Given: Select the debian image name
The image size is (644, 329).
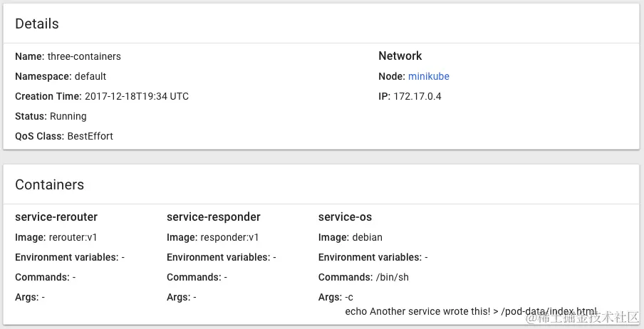Looking at the screenshot, I should point(368,237).
